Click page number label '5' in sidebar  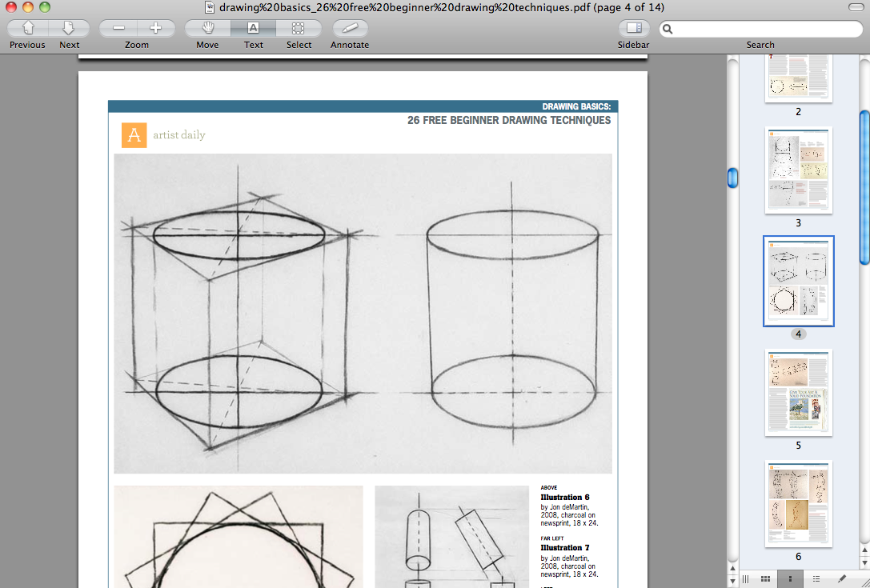tap(799, 445)
